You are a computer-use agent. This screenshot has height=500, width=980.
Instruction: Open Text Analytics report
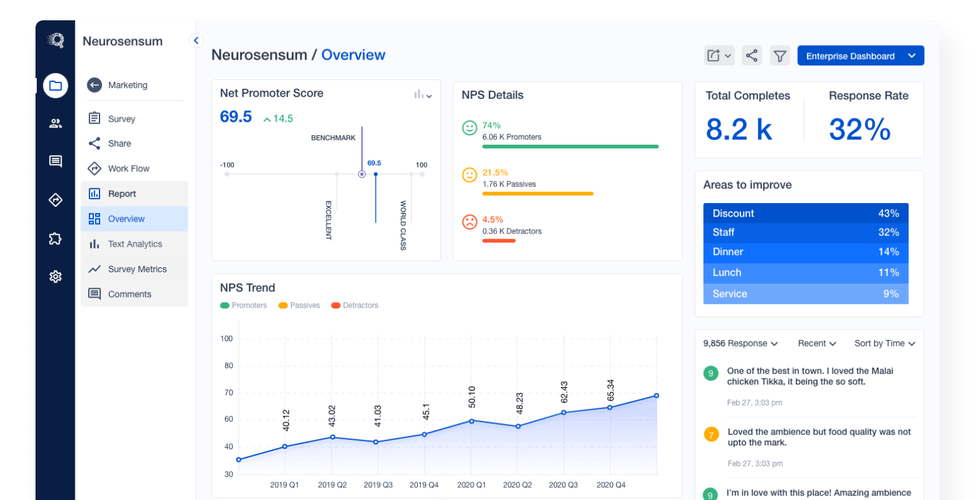coord(134,244)
